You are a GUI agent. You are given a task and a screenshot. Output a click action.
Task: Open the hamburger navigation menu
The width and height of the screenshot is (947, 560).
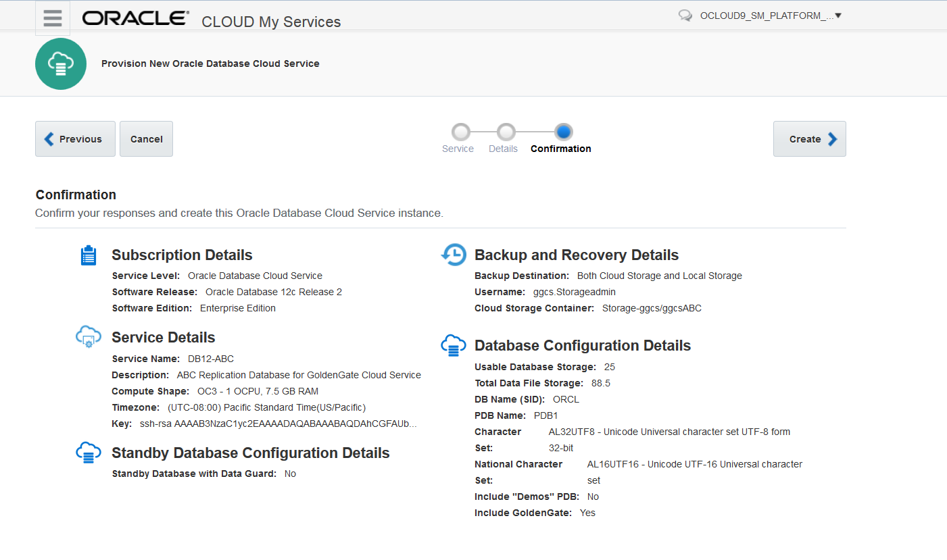click(52, 18)
